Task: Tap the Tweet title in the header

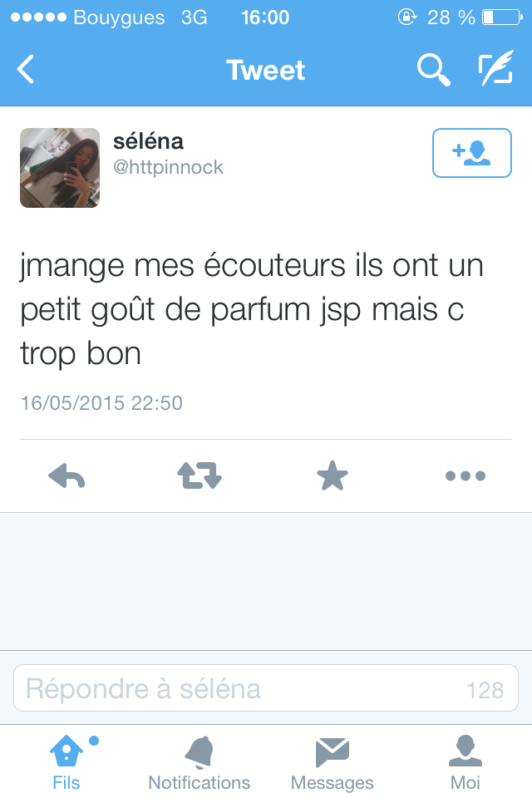Action: coord(265,70)
